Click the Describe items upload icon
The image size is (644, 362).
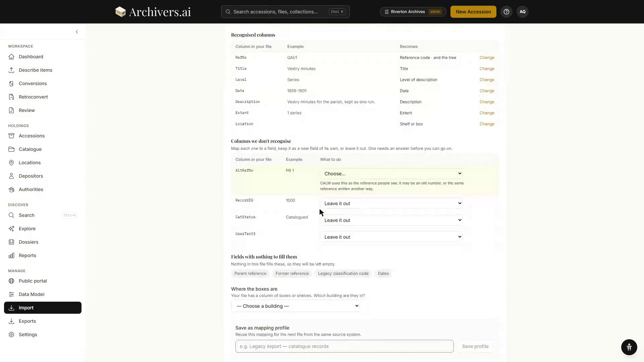point(11,70)
